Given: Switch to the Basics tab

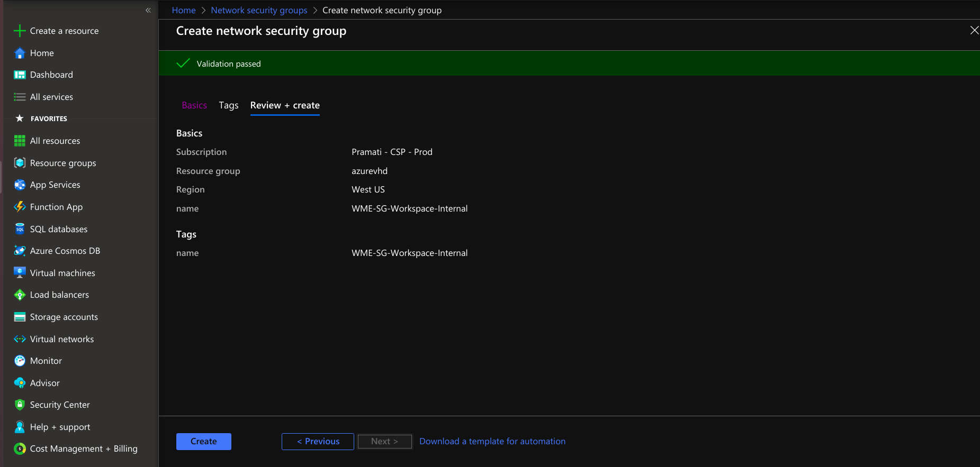Looking at the screenshot, I should pyautogui.click(x=194, y=105).
